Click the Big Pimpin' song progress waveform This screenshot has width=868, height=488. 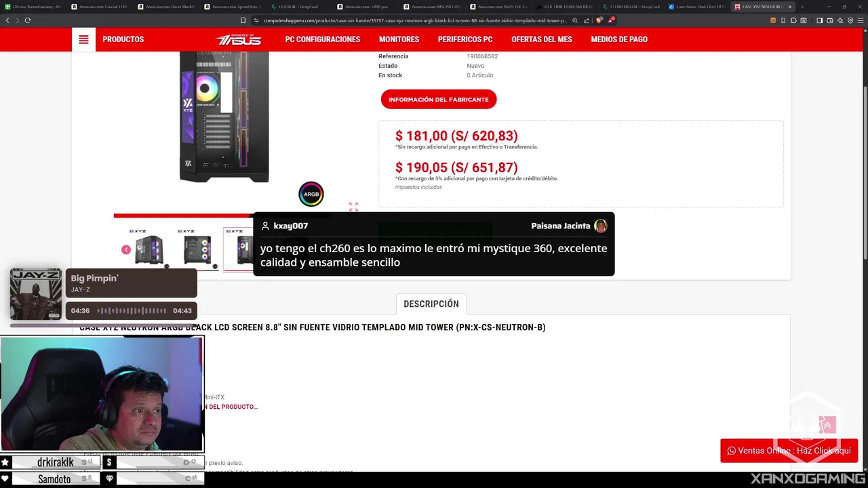click(132, 310)
